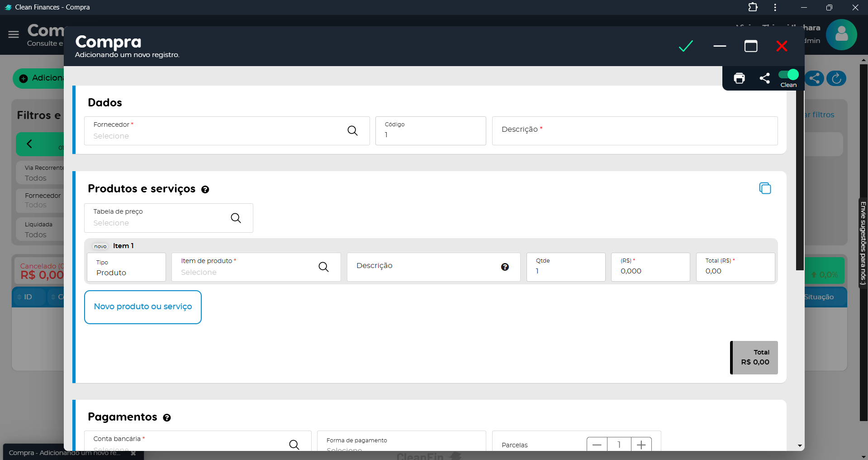The width and height of the screenshot is (868, 460).
Task: Click the help icon in item Descrição field
Action: pos(505,267)
